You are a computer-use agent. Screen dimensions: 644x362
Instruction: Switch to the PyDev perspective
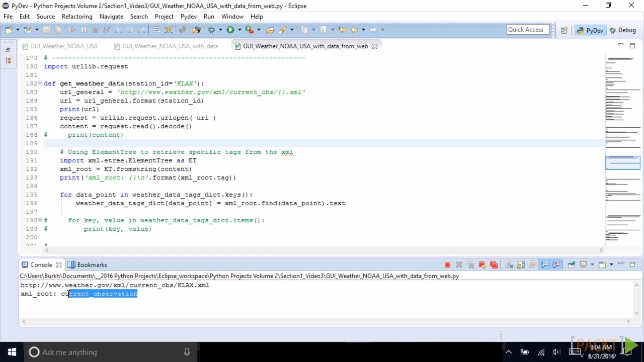pyautogui.click(x=590, y=30)
